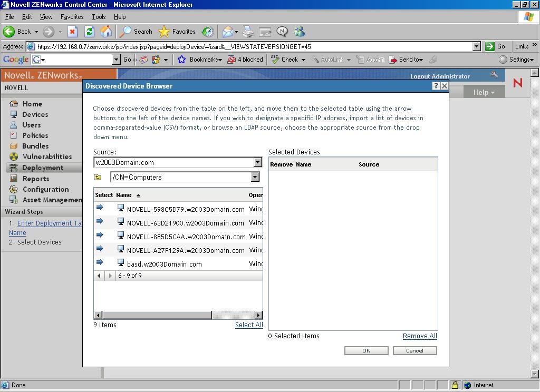Click the browser Refresh icon
This screenshot has height=392, width=540.
[89, 32]
